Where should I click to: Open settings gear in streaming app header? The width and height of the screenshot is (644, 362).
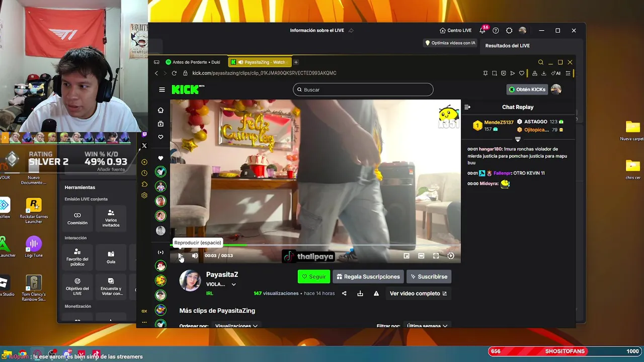pyautogui.click(x=509, y=31)
